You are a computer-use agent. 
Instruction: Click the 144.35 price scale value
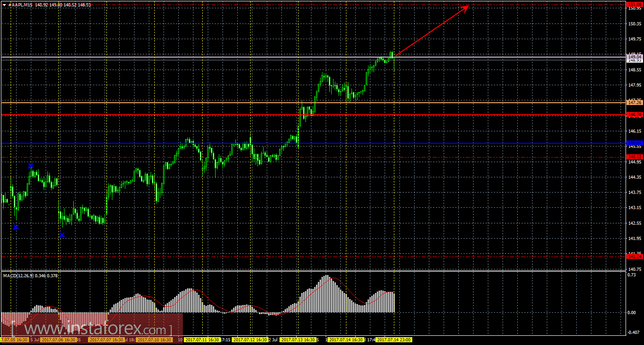(x=634, y=177)
